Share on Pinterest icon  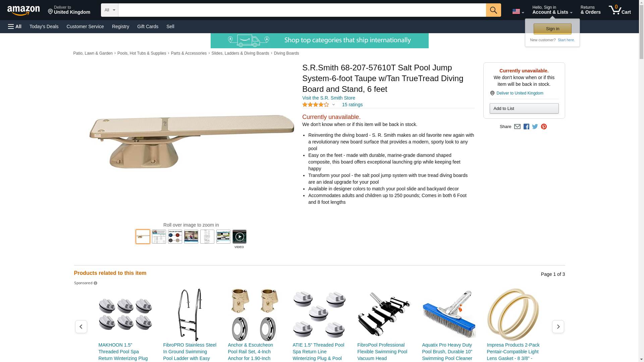(x=544, y=127)
